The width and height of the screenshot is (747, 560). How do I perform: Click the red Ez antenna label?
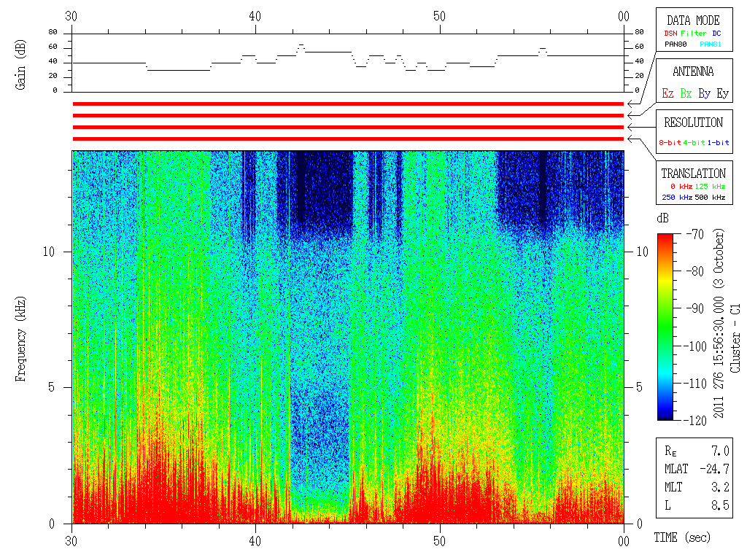(x=667, y=93)
